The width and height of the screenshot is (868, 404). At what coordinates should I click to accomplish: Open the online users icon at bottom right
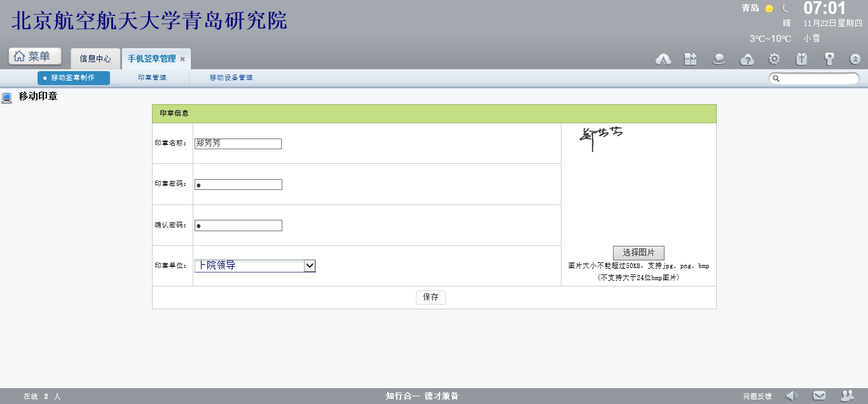(x=847, y=396)
